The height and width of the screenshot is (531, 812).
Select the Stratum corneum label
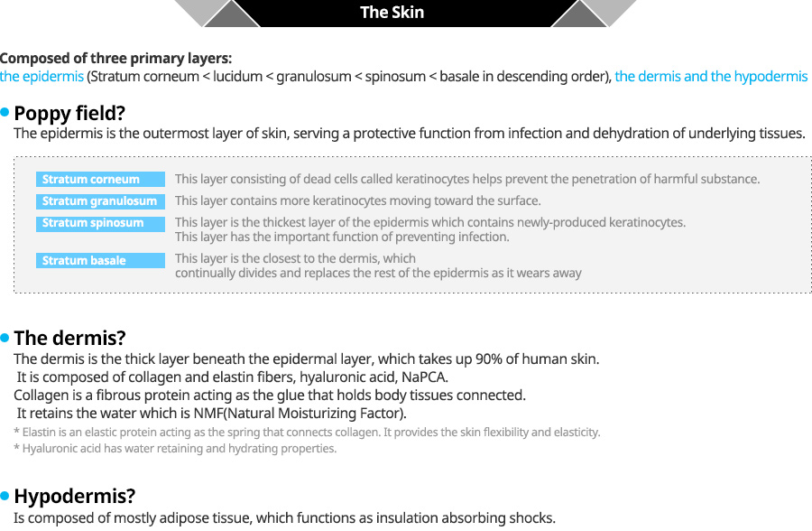pos(100,180)
